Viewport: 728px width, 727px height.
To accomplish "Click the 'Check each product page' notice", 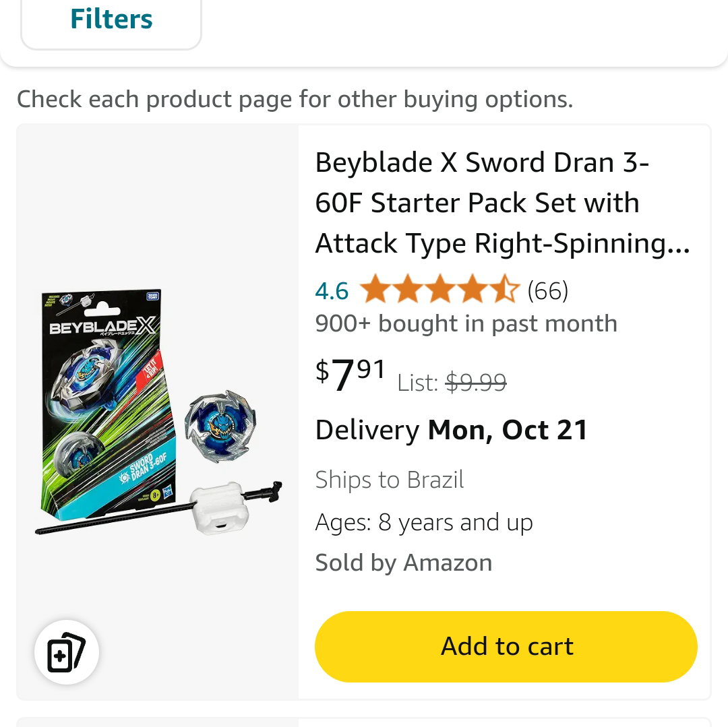I will pyautogui.click(x=295, y=99).
